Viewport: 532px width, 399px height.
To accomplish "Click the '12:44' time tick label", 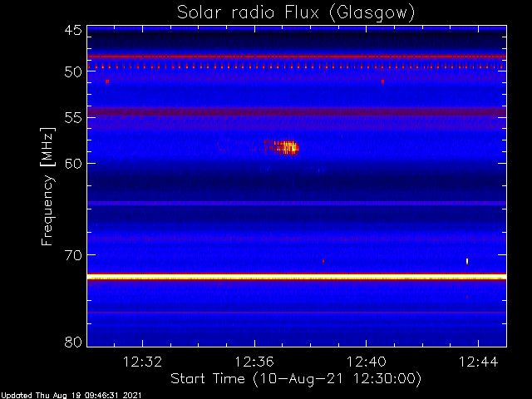I will click(x=479, y=362).
